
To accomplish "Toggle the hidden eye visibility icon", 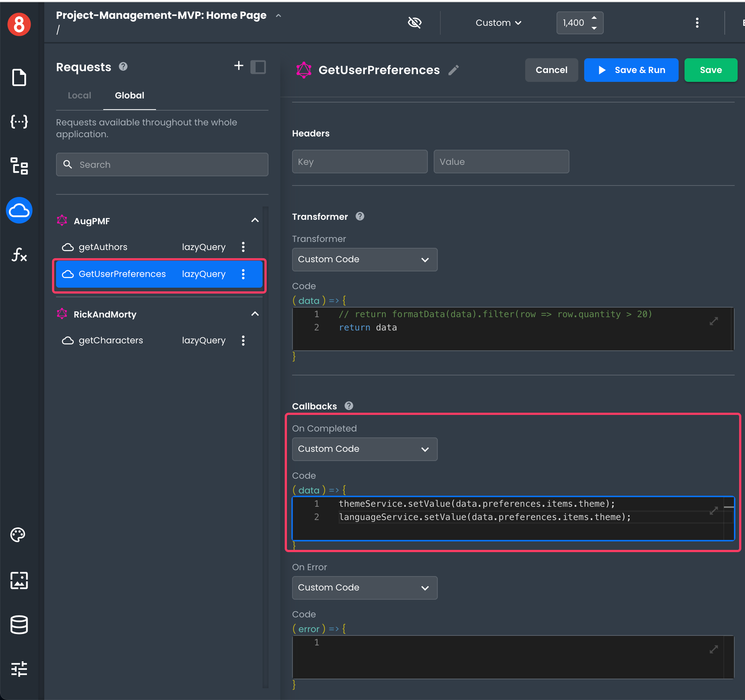I will [x=415, y=23].
